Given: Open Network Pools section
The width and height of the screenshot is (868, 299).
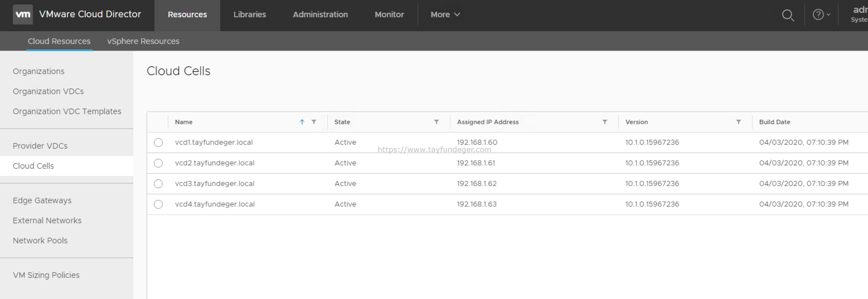Looking at the screenshot, I should (40, 241).
